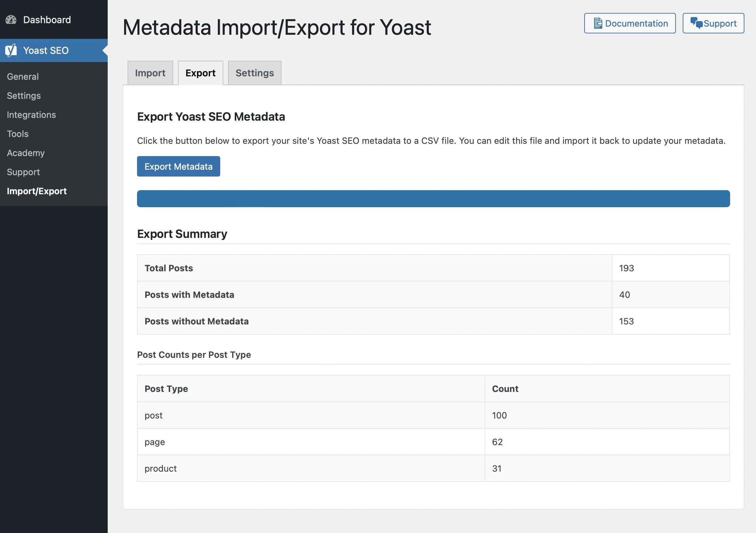Open Tools submenu item
This screenshot has height=533, width=756.
(18, 134)
